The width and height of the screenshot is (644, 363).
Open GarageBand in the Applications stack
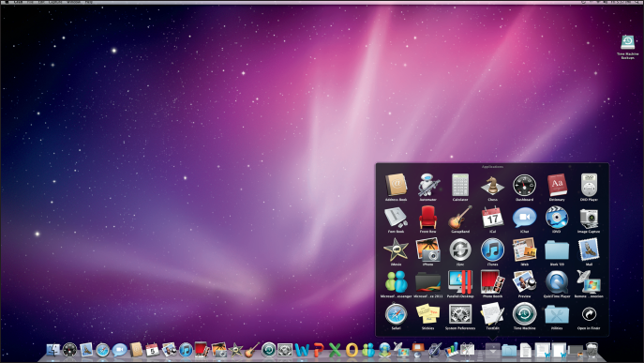click(x=460, y=218)
